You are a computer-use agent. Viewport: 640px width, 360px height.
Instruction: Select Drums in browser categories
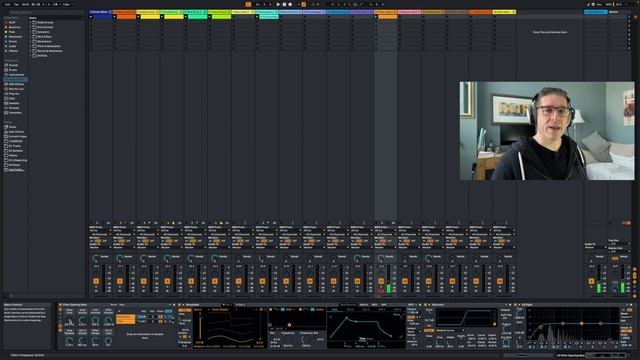point(13,70)
